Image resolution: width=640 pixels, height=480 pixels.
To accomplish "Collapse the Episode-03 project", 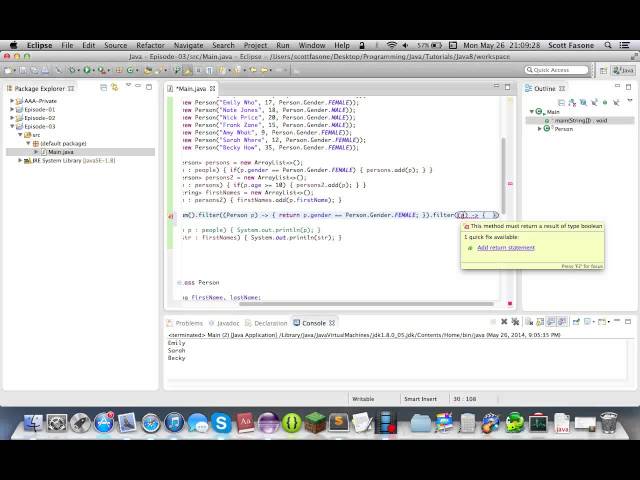I will pos(12,127).
